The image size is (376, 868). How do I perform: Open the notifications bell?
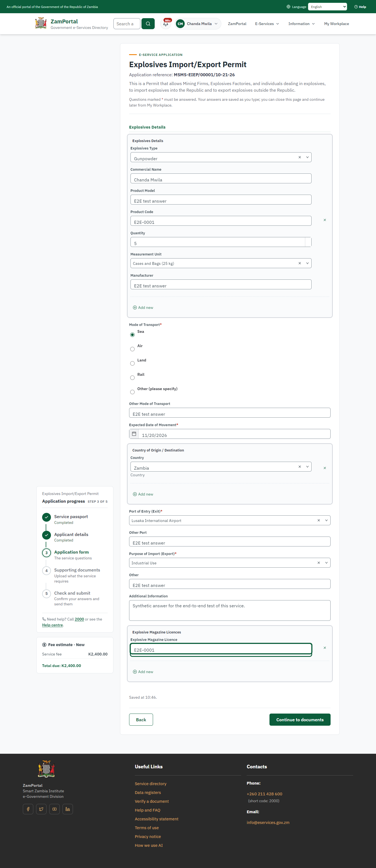click(166, 24)
